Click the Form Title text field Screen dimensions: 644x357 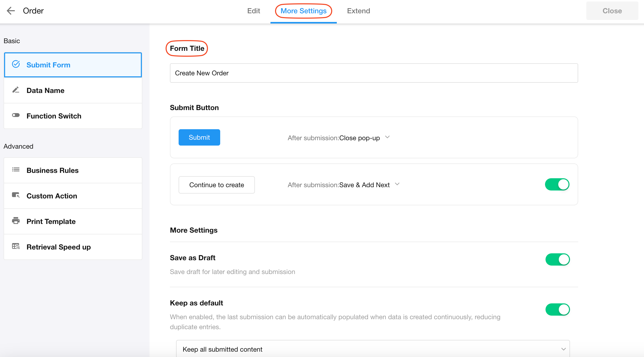coord(374,73)
